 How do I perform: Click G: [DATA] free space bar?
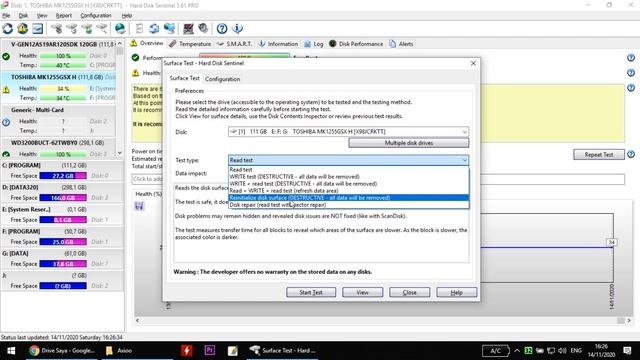coord(63,264)
